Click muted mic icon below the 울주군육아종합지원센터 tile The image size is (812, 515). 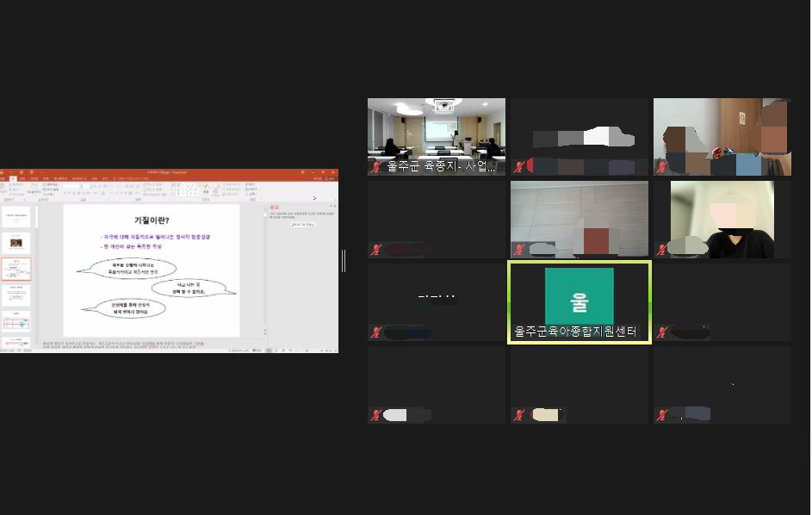[518, 415]
